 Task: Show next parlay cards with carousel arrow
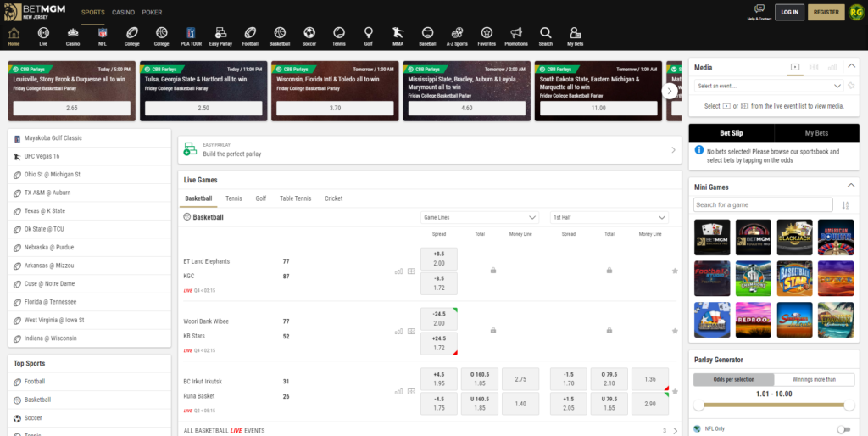[670, 91]
